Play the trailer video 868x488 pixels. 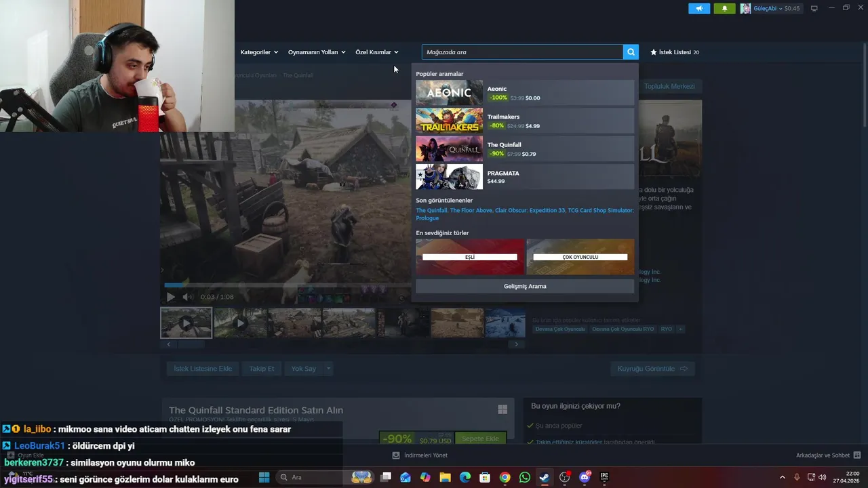[170, 297]
